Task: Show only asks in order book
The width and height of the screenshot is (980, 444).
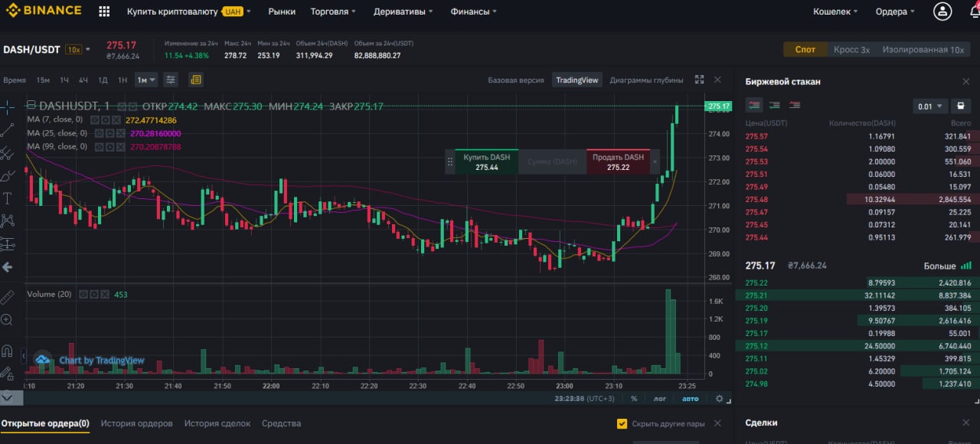Action: point(795,106)
